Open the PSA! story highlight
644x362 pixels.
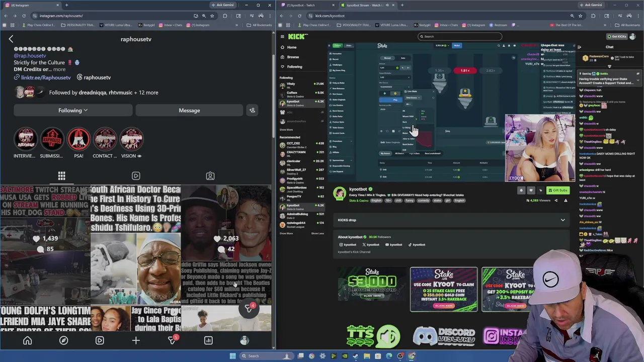click(x=78, y=143)
